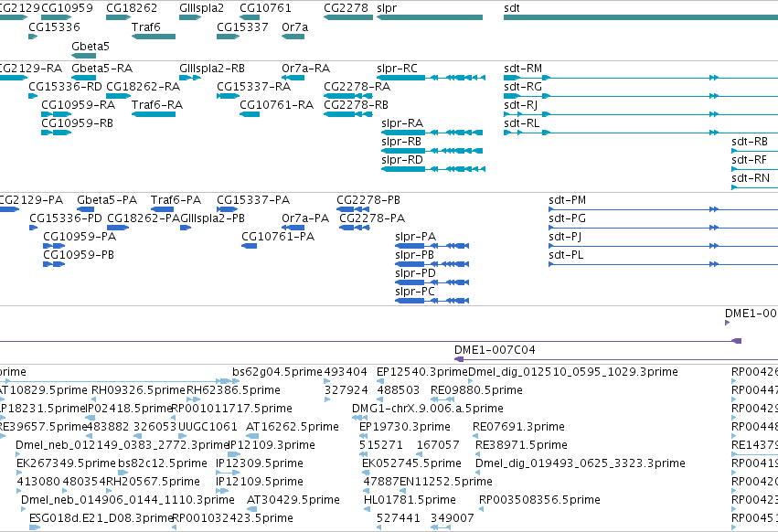The width and height of the screenshot is (778, 532).
Task: Select the GIIIspla2 gene label
Action: 201,8
